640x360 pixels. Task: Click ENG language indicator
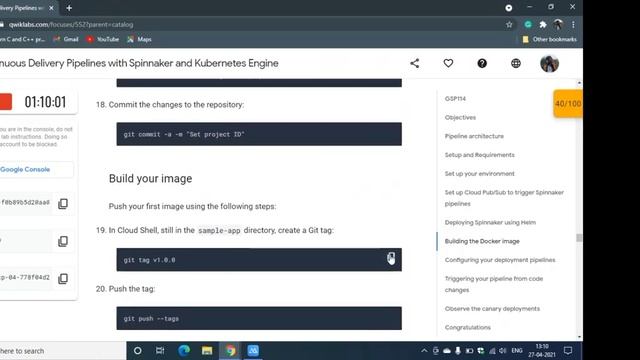pos(517,351)
